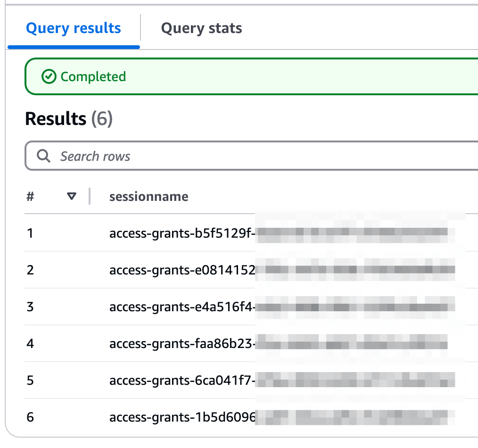
Task: Click row number 6 cell
Action: (30, 417)
